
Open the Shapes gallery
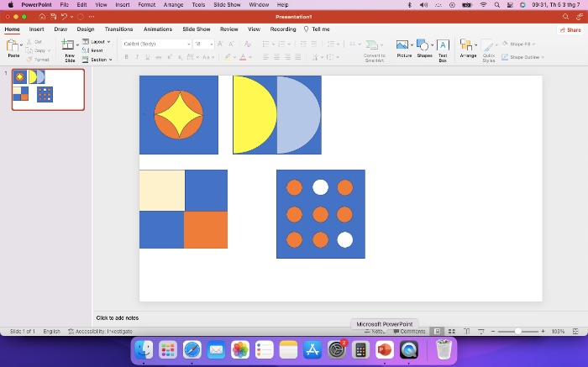point(423,45)
